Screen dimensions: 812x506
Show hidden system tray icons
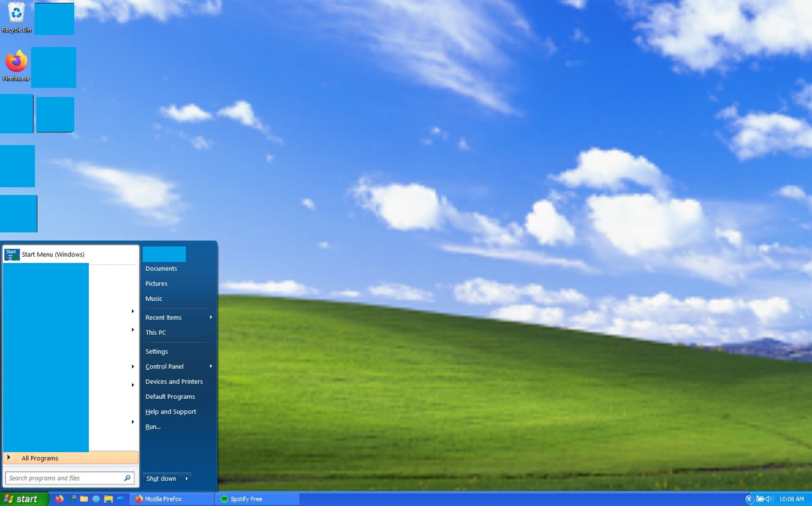pyautogui.click(x=749, y=499)
